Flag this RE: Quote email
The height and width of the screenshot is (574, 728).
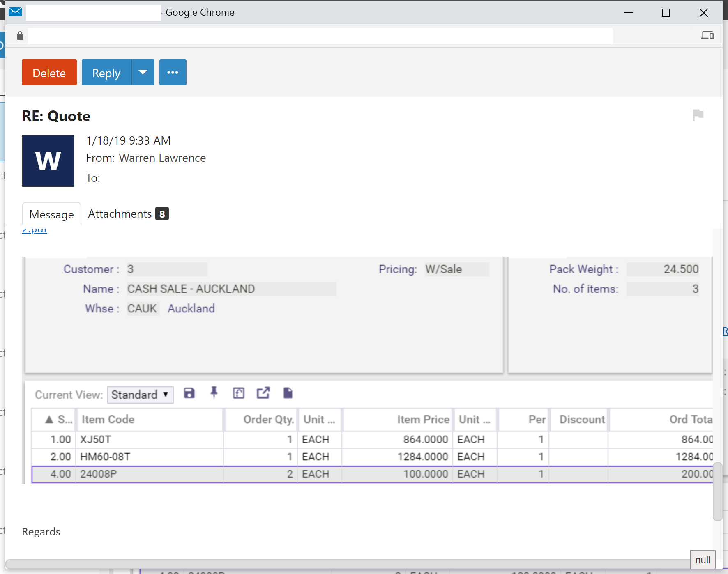coord(698,115)
